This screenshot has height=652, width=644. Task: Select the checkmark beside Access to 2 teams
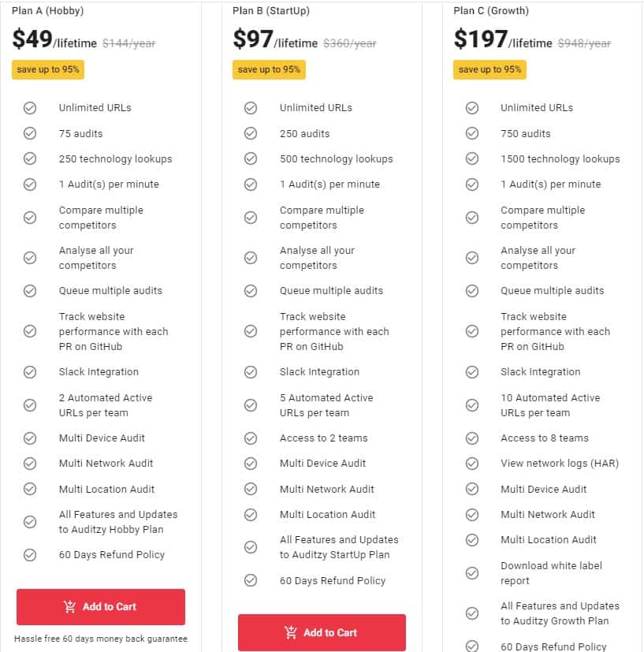[x=251, y=438]
